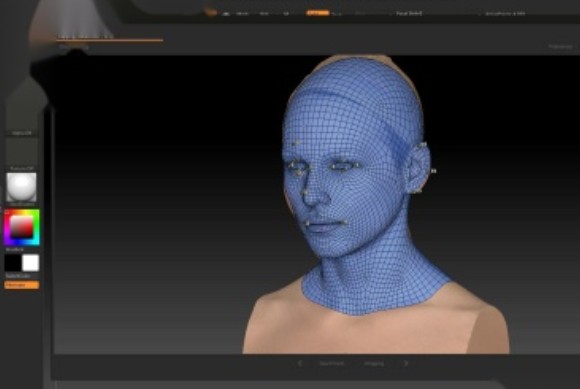
Task: Select the black secondary color swatch
Action: coord(13,263)
